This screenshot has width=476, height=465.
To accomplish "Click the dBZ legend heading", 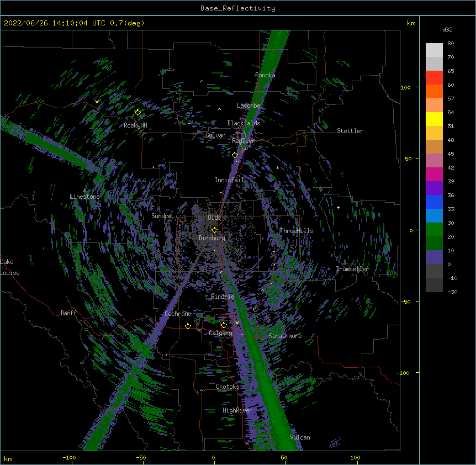I will pyautogui.click(x=447, y=29).
